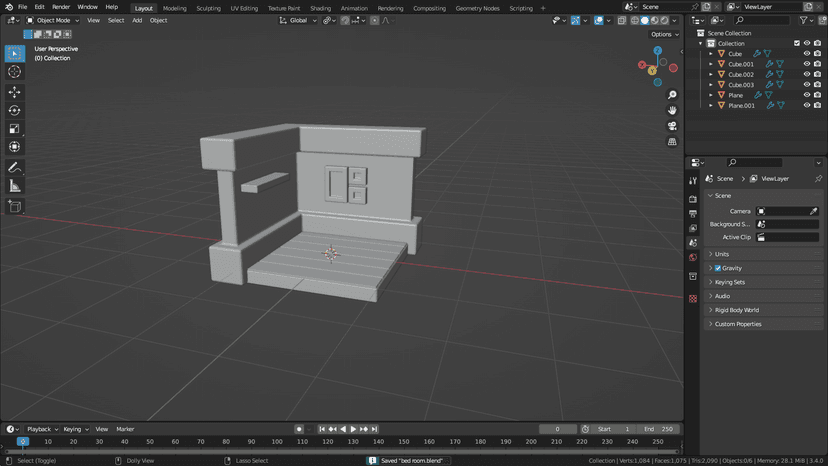Screen dimensions: 828x466
Task: Hide Cube.002 in viewport via eye icon
Action: pos(806,74)
